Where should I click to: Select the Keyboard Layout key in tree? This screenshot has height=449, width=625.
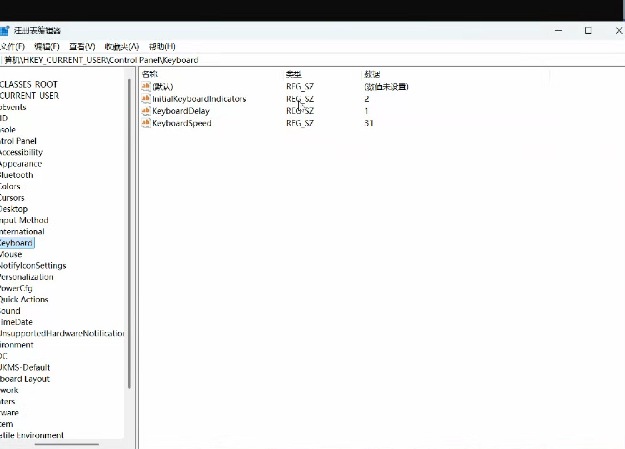(25, 379)
